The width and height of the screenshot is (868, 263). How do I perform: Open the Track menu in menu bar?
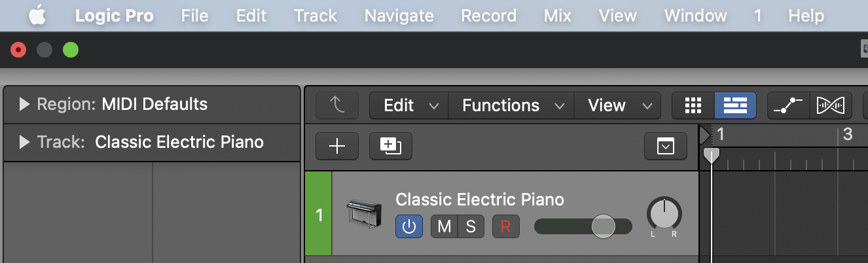pyautogui.click(x=315, y=15)
